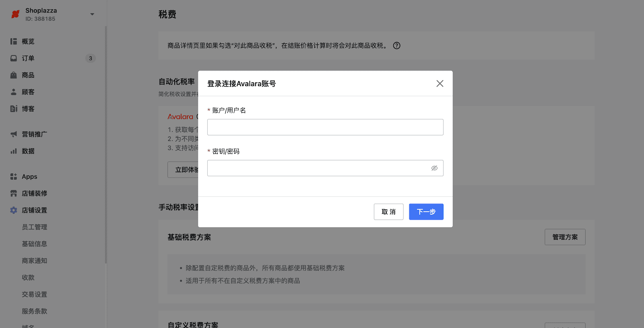Click the 取消 button
Screen dimensions: 644x328
pyautogui.click(x=388, y=212)
